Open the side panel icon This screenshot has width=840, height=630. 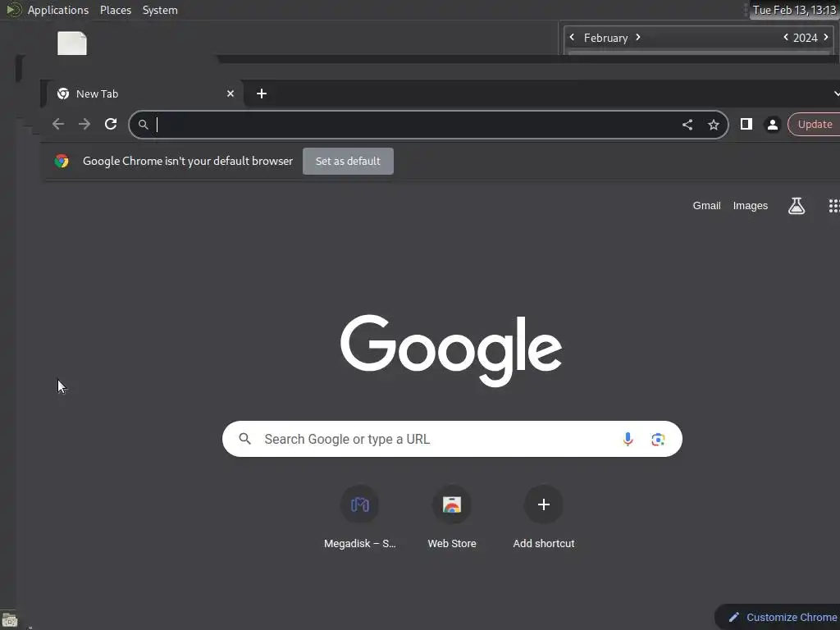(746, 125)
